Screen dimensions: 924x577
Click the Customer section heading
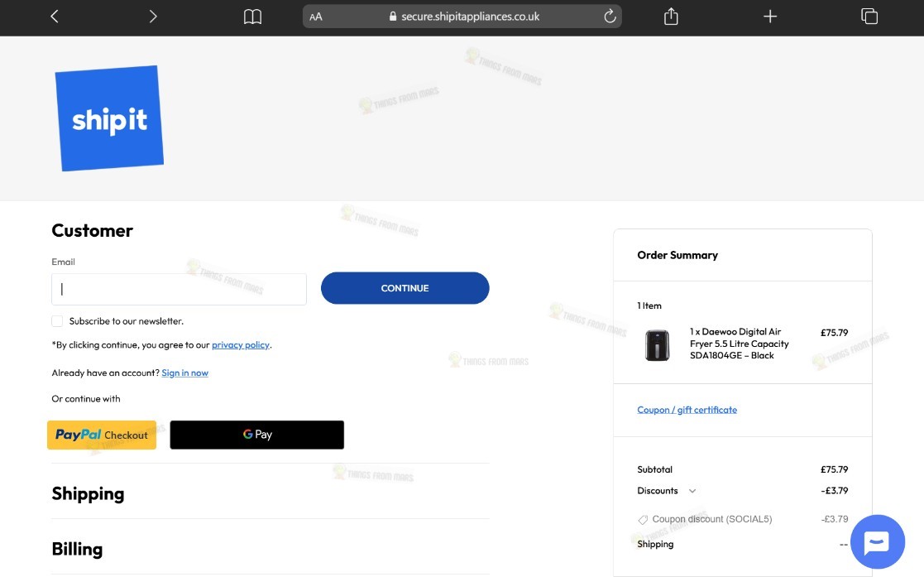pyautogui.click(x=92, y=230)
